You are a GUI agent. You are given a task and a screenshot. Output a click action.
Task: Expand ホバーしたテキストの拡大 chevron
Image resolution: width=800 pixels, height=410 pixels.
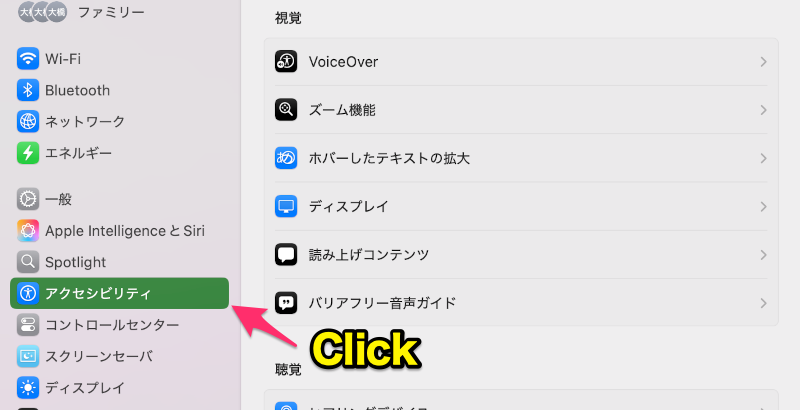[x=763, y=158]
